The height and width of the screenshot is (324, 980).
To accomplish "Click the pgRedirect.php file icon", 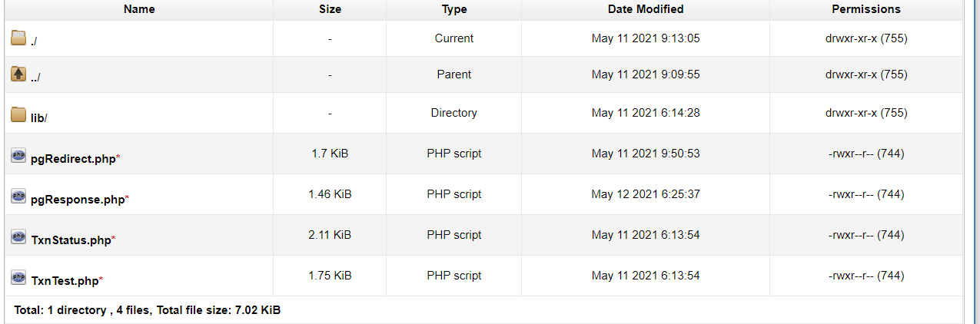I will coord(18,156).
